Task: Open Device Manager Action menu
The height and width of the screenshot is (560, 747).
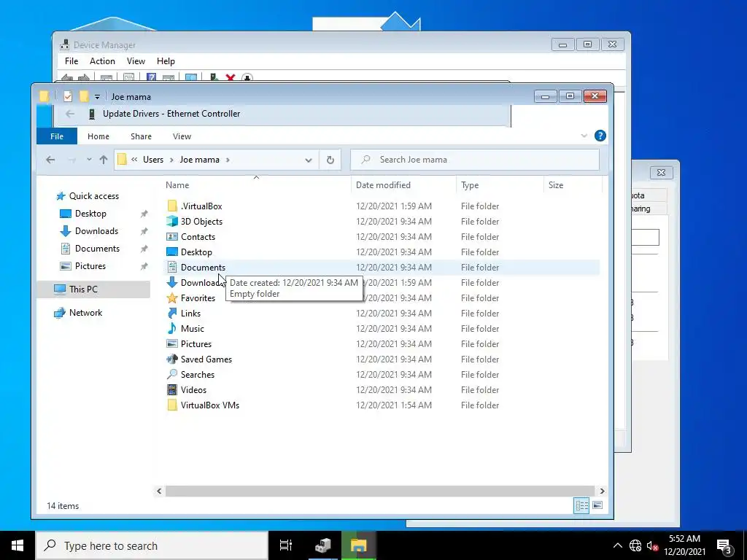Action: click(102, 61)
